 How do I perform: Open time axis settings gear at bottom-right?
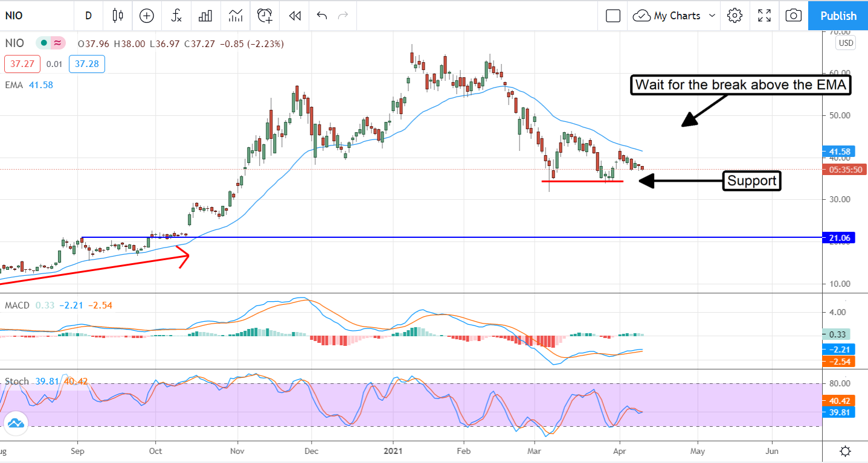(846, 451)
